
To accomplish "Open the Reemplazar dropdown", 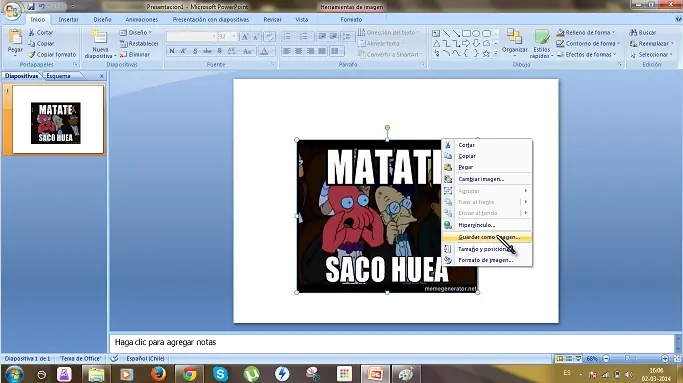I will (x=652, y=44).
